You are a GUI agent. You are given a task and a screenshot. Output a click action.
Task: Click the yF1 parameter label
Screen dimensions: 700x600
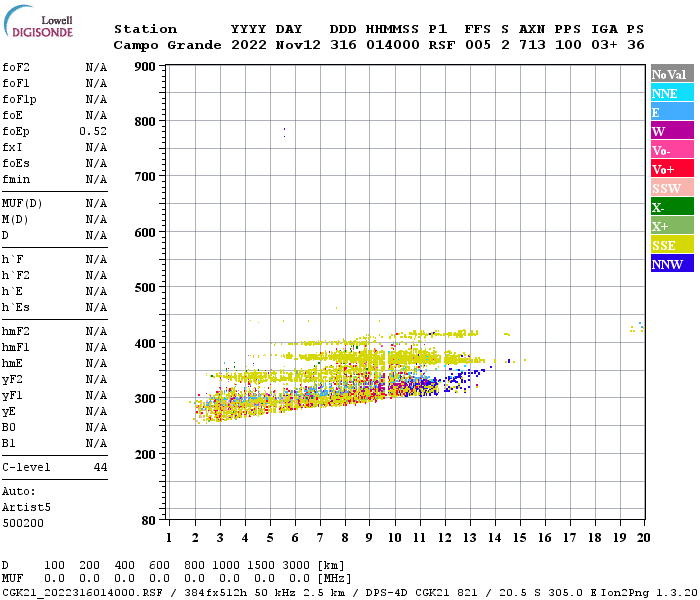pyautogui.click(x=12, y=396)
